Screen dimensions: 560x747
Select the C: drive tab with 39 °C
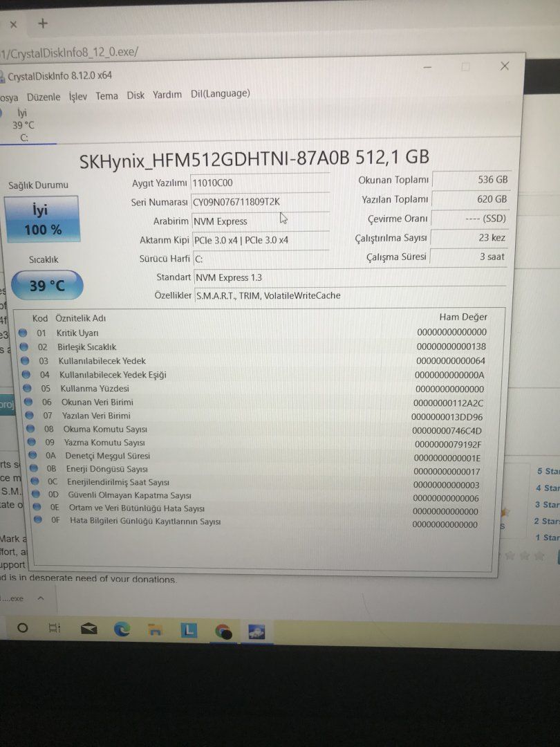(x=24, y=125)
